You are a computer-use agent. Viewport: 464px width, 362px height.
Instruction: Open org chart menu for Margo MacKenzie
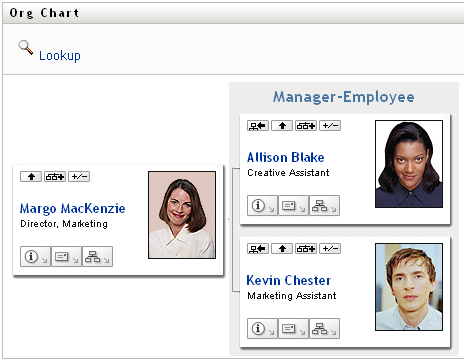[x=97, y=257]
